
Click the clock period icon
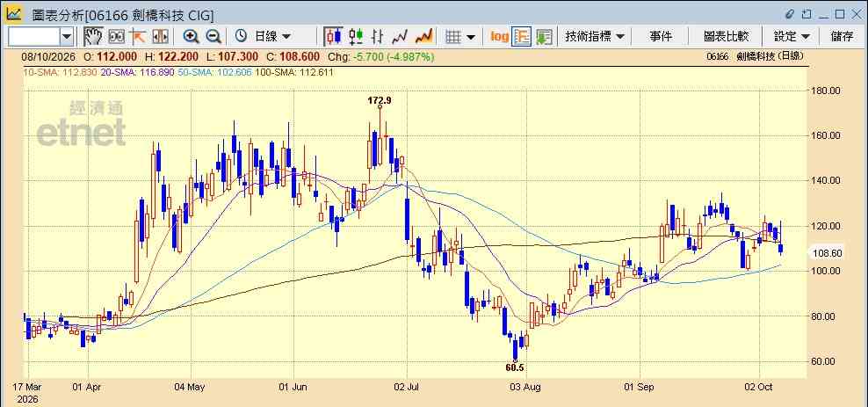(241, 37)
